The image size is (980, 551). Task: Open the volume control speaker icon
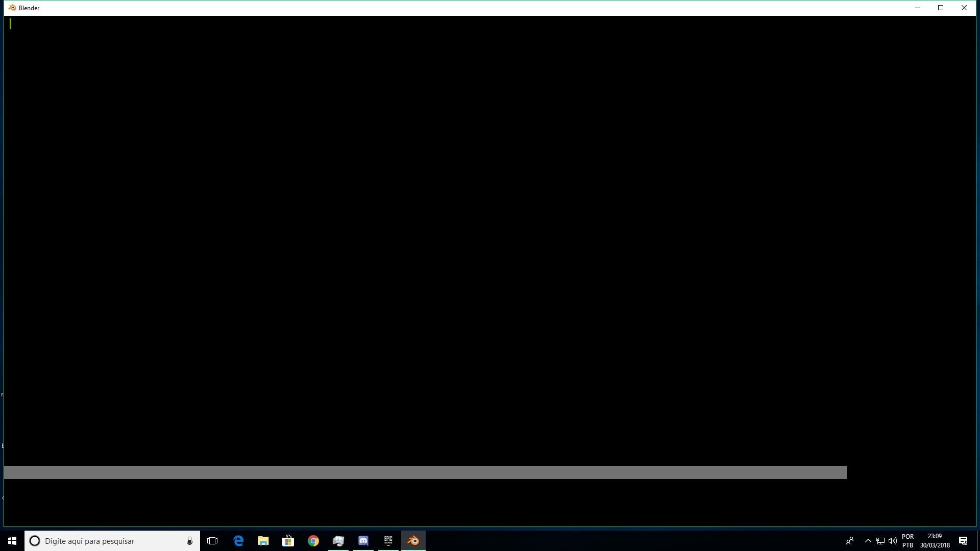[892, 541]
